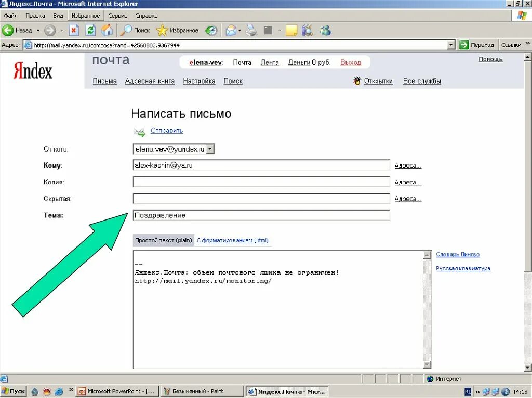Expand the Forward button history dropdown arrow
This screenshot has height=398, width=532.
click(61, 31)
